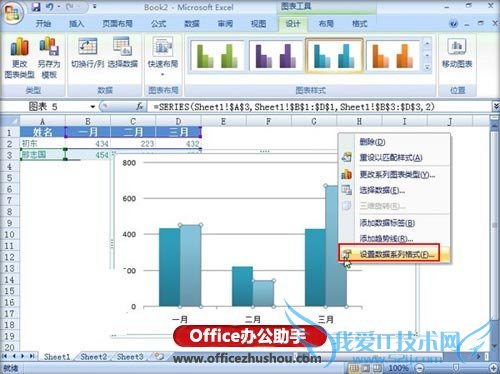Select column E header
Screen dimensions: 500x374
point(223,121)
